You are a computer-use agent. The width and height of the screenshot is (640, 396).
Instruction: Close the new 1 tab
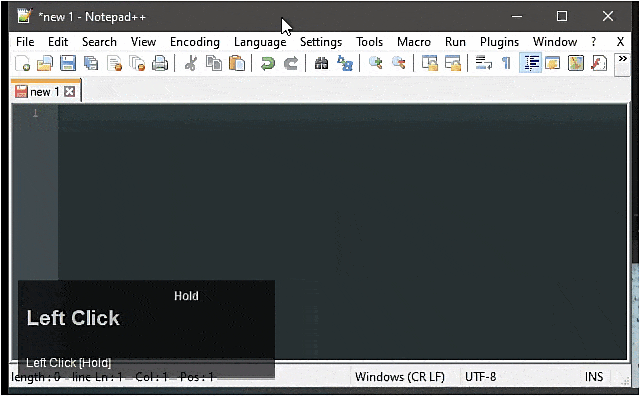70,91
